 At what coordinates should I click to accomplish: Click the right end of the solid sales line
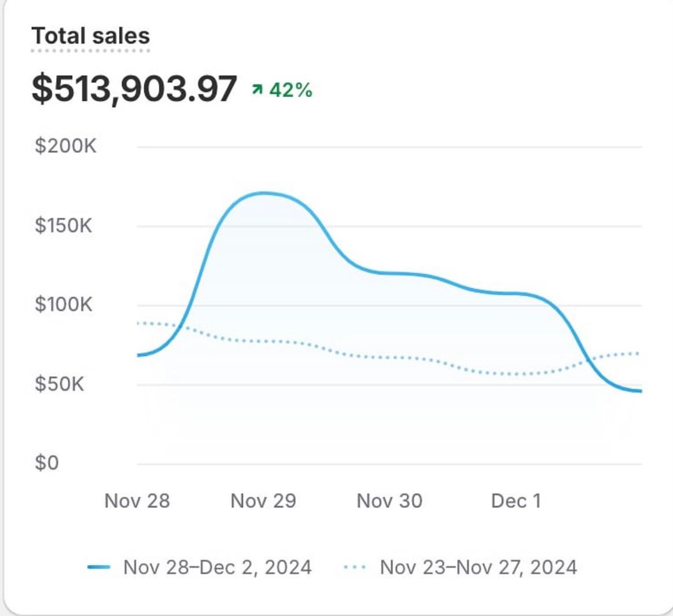(x=639, y=391)
